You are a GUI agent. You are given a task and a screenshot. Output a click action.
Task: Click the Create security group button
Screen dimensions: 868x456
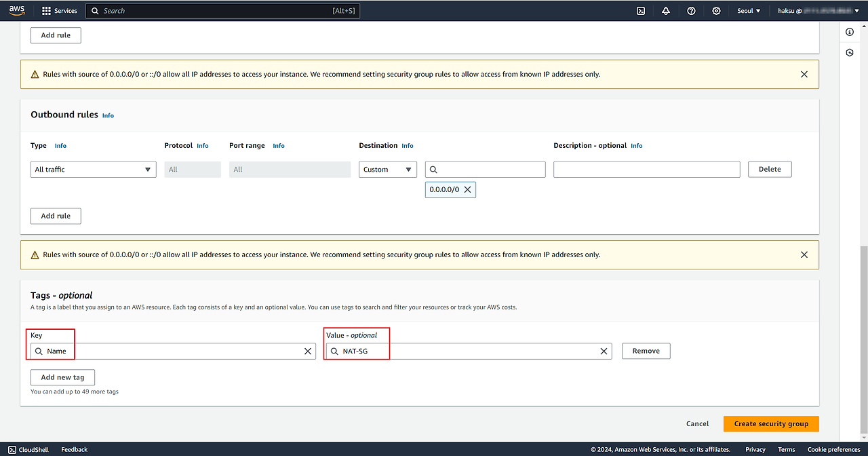tap(771, 424)
